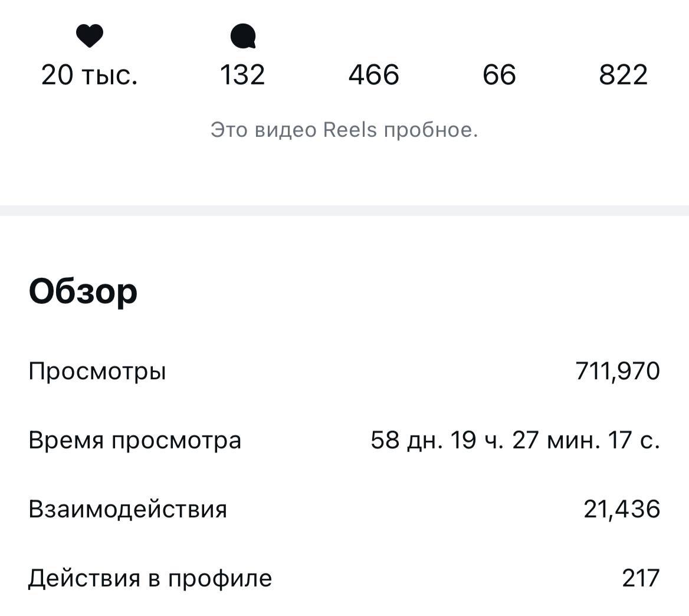Screen dimensions: 689x616
Task: Click the 20 тыс. likes count
Action: [x=90, y=76]
